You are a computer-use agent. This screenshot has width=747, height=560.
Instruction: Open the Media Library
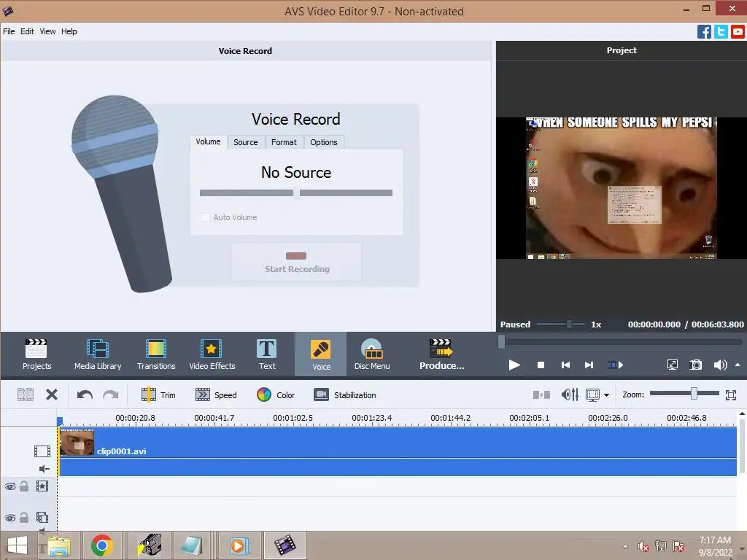(x=98, y=354)
